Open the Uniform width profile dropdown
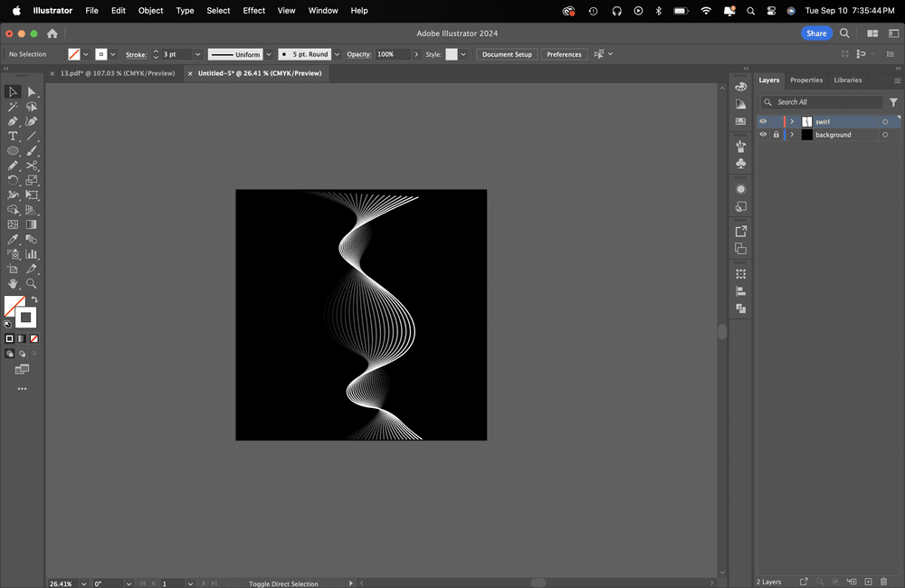The image size is (905, 588). coord(269,54)
